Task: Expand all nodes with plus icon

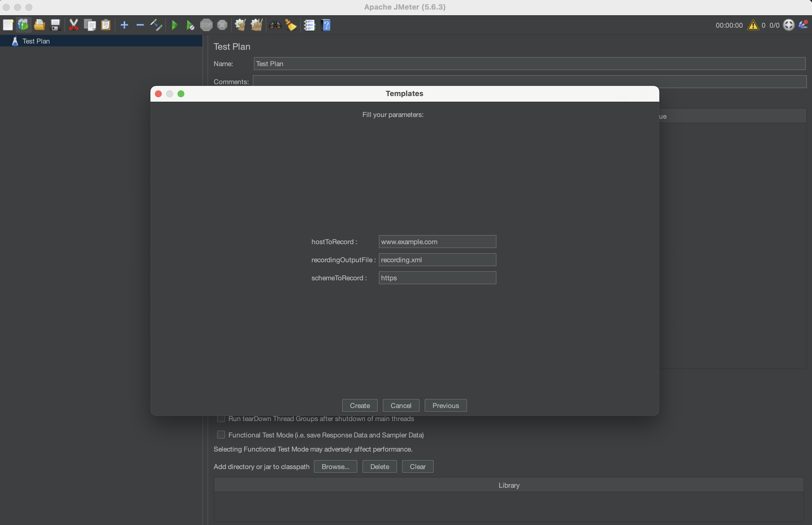Action: 124,25
